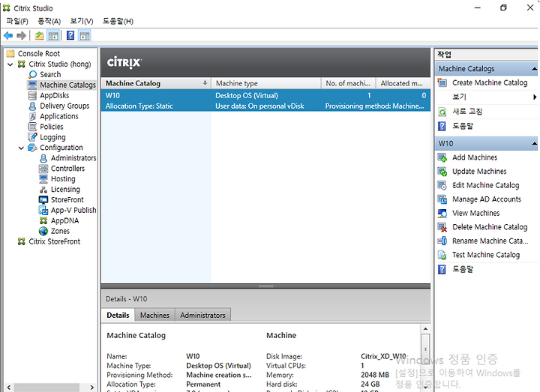Sort by Machine Catalog column header
The height and width of the screenshot is (392, 540).
coord(156,83)
